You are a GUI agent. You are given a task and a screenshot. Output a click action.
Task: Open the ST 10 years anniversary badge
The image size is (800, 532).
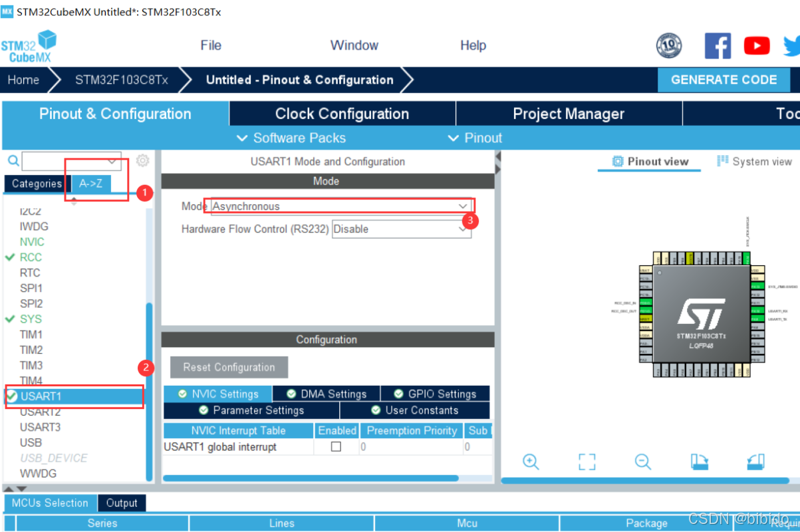tap(669, 45)
